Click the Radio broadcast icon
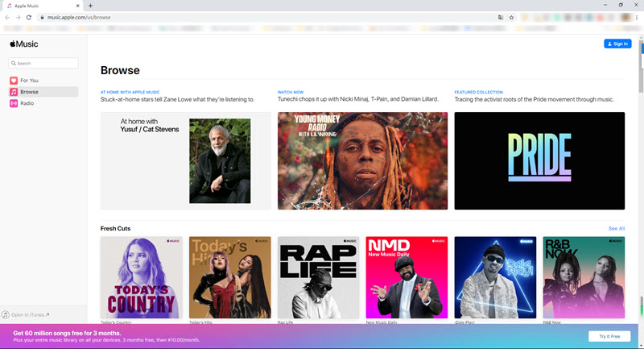 click(x=14, y=103)
